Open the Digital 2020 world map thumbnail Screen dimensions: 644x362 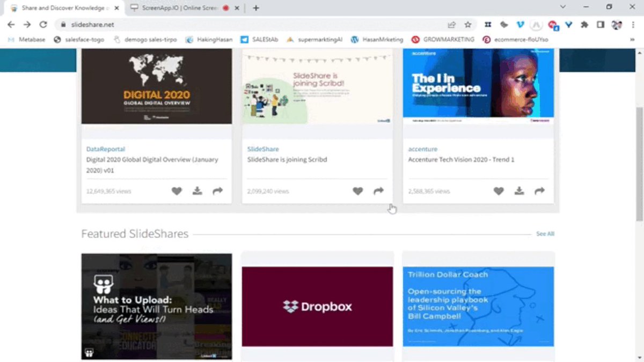157,86
